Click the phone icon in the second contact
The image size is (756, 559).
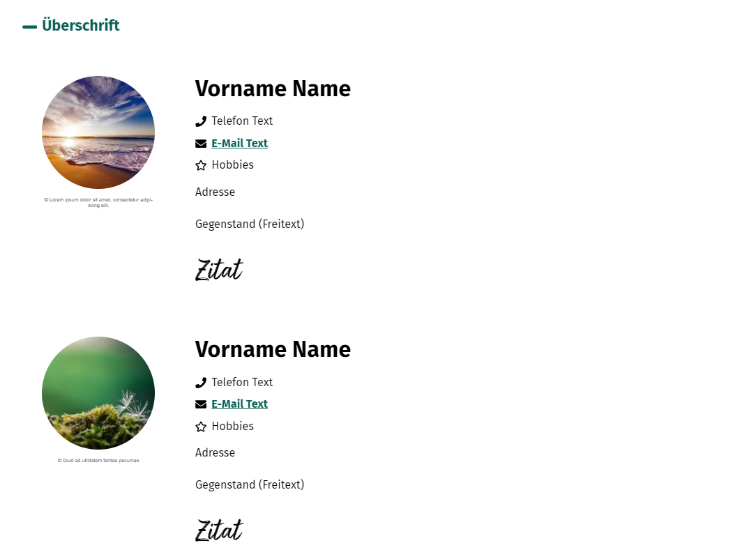click(201, 383)
